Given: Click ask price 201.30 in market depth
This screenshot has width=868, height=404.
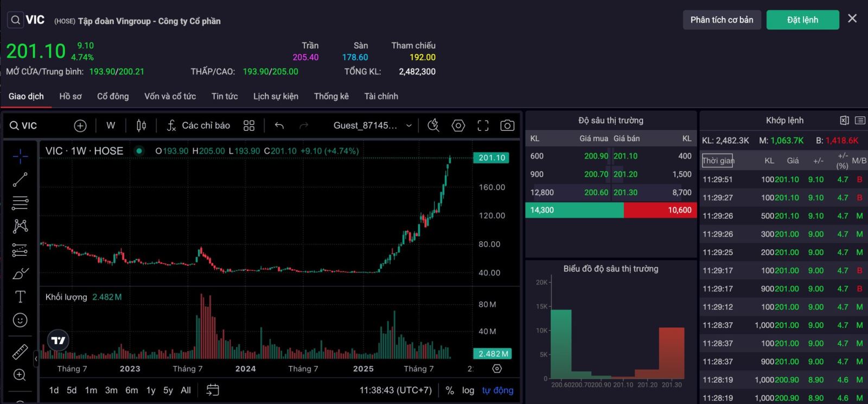Looking at the screenshot, I should click(626, 193).
